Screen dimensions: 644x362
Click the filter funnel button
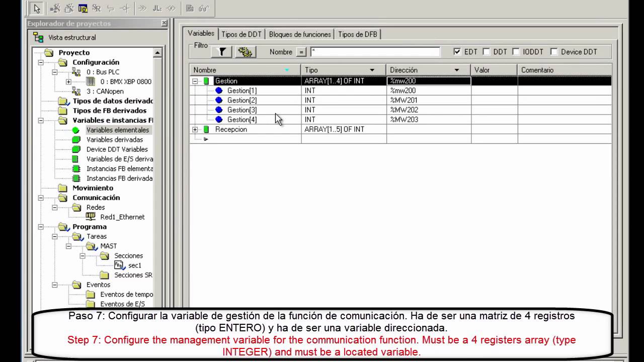point(221,52)
